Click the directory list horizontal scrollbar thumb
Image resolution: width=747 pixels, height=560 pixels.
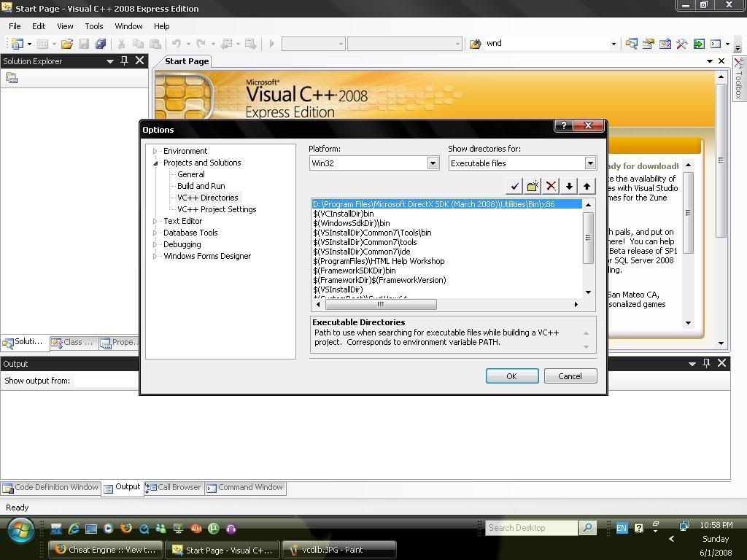click(x=381, y=304)
